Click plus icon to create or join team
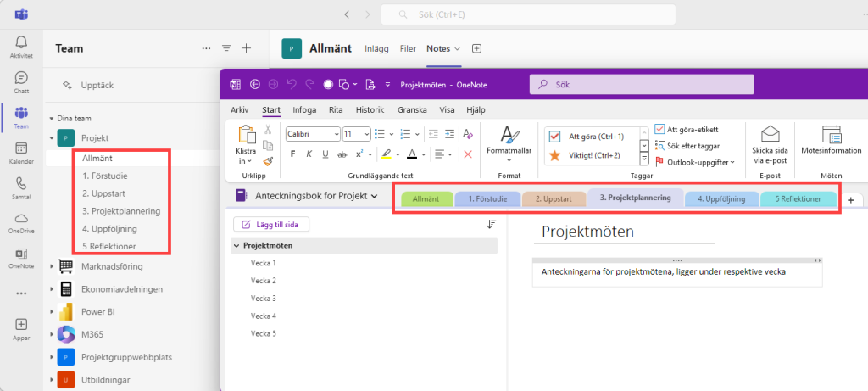 tap(247, 48)
